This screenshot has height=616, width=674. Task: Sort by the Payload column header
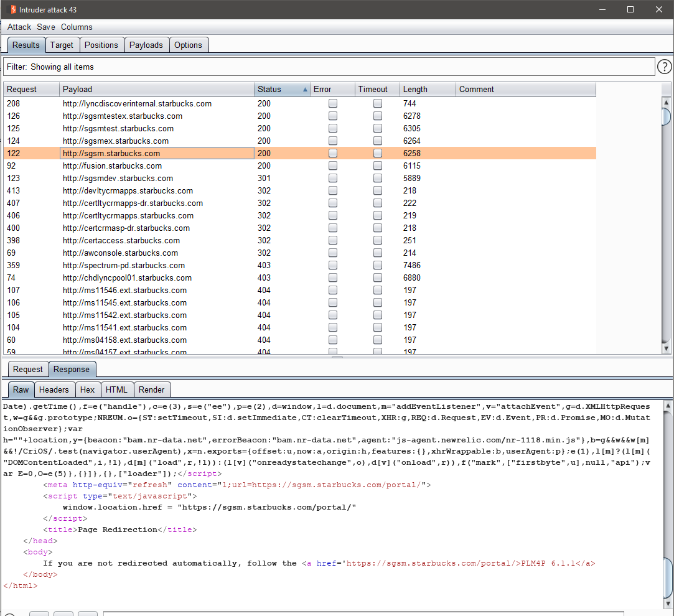(x=157, y=90)
